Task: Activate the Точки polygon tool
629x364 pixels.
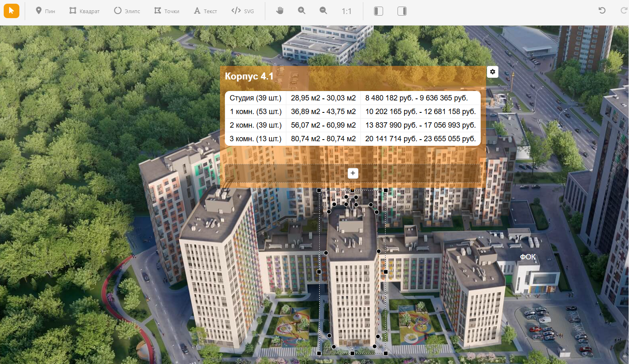Action: pyautogui.click(x=166, y=11)
